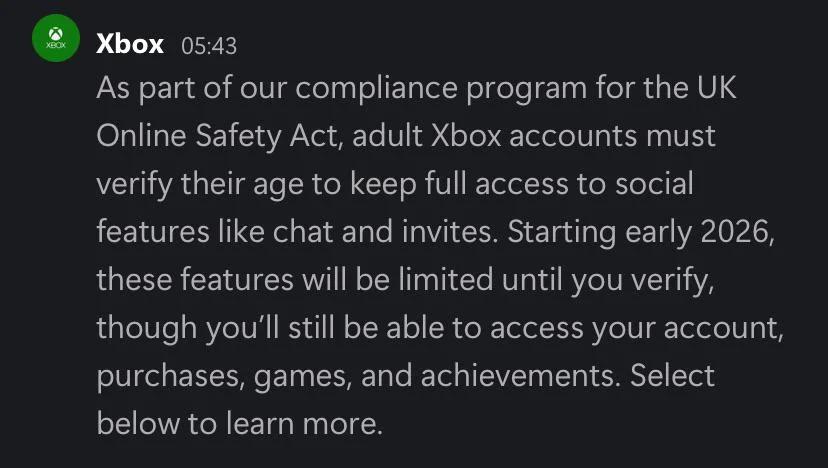
Task: Select the words 'verify their age'
Action: pos(199,185)
